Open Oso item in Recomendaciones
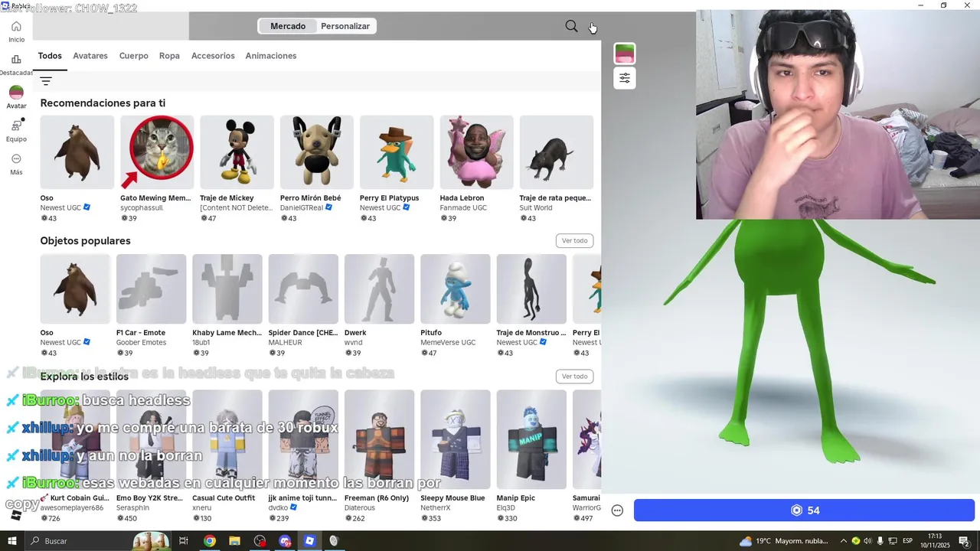Viewport: 980px width, 551px height. click(77, 152)
